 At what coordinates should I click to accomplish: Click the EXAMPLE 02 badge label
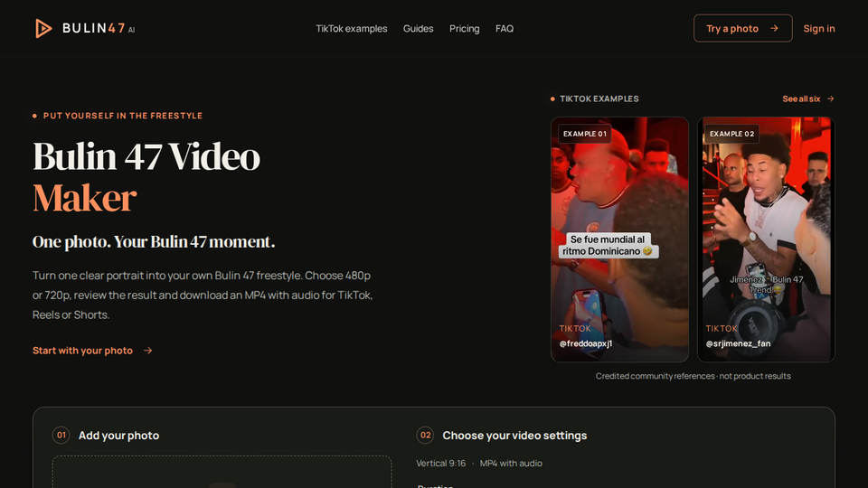[731, 134]
